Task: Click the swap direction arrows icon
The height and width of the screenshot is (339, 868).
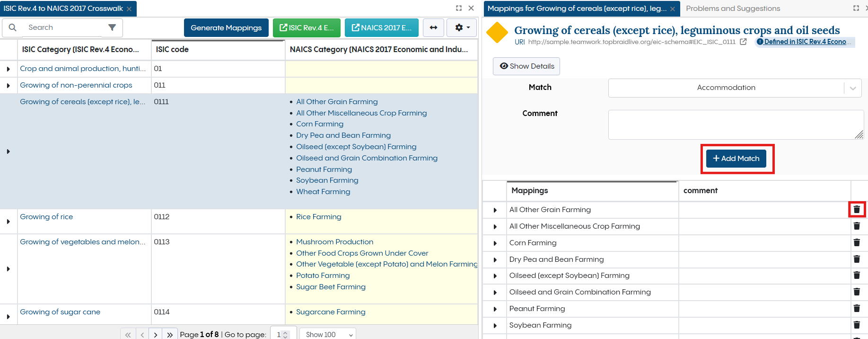Action: [x=433, y=28]
